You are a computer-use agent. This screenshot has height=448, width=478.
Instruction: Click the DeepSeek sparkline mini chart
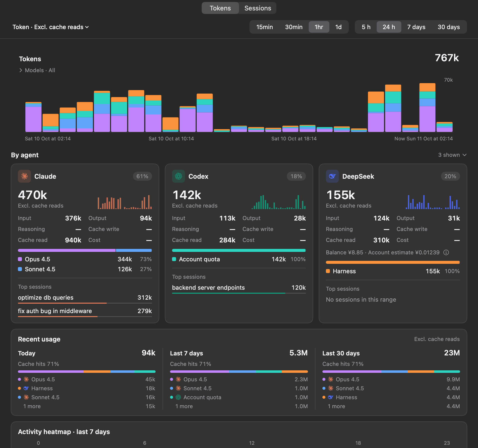433,202
